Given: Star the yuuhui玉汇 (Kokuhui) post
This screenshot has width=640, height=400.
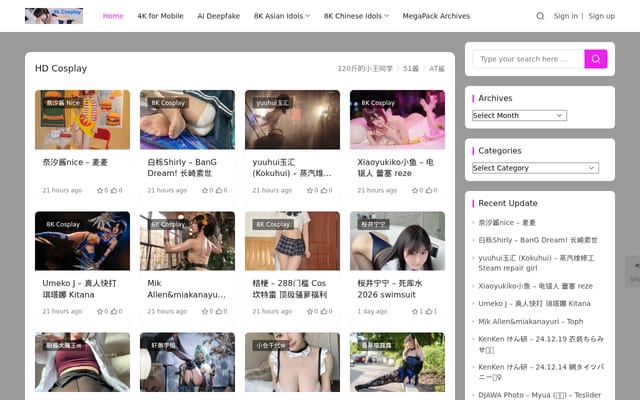Looking at the screenshot, I should coord(312,190).
